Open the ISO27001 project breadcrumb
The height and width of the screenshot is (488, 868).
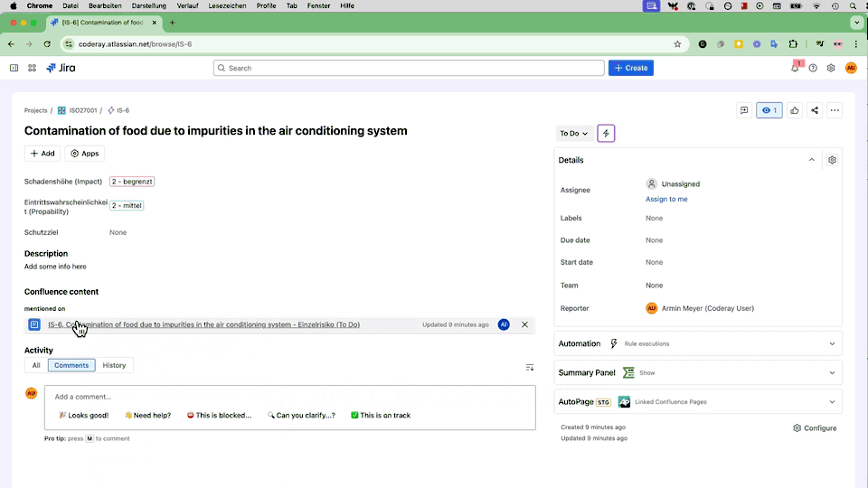(78, 110)
